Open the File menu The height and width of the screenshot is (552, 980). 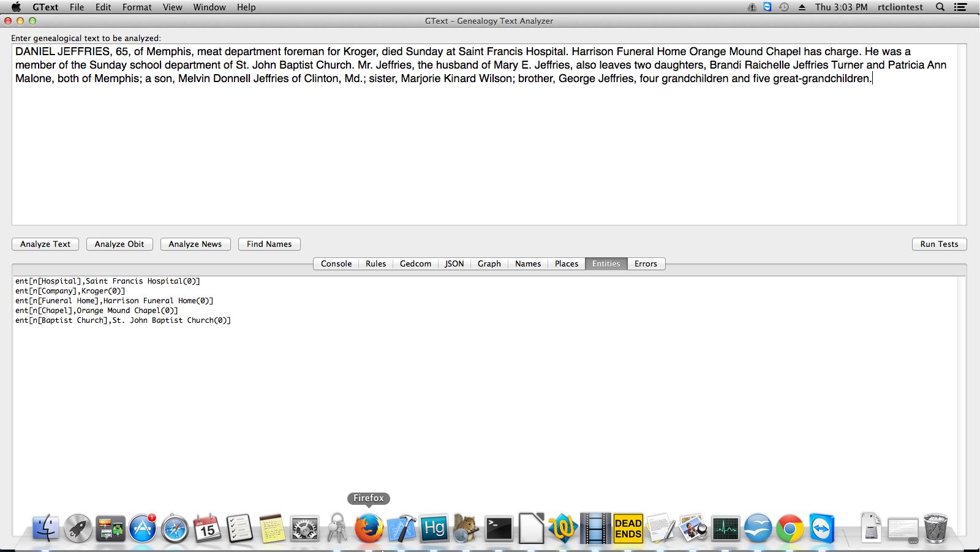tap(77, 7)
